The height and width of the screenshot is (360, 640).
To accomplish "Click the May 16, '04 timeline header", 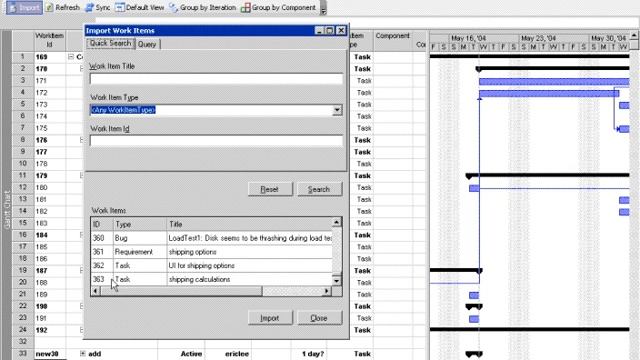I will click(x=484, y=38).
